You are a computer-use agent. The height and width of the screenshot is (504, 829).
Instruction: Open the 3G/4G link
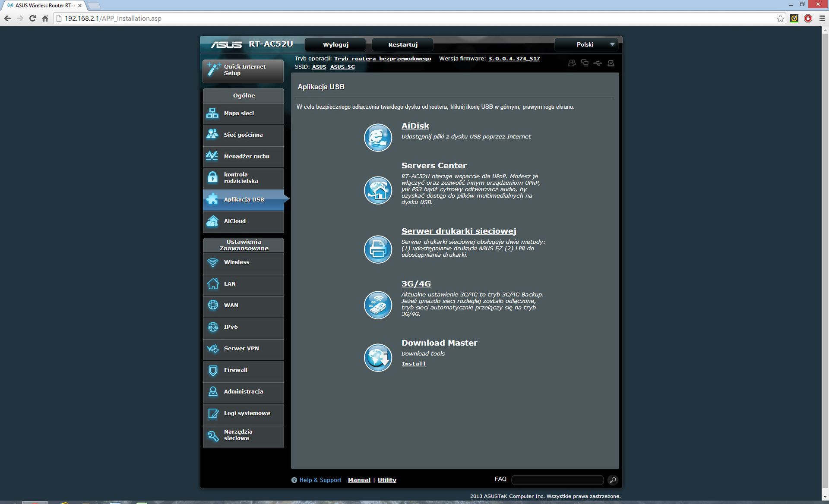pos(416,284)
